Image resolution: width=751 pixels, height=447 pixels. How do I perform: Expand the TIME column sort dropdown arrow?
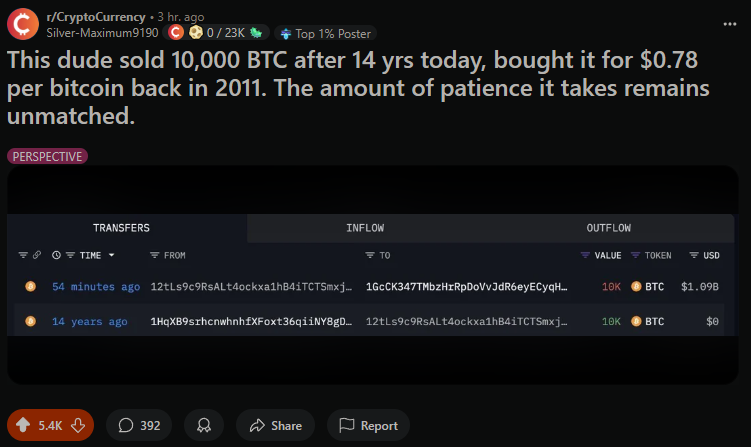coord(111,255)
